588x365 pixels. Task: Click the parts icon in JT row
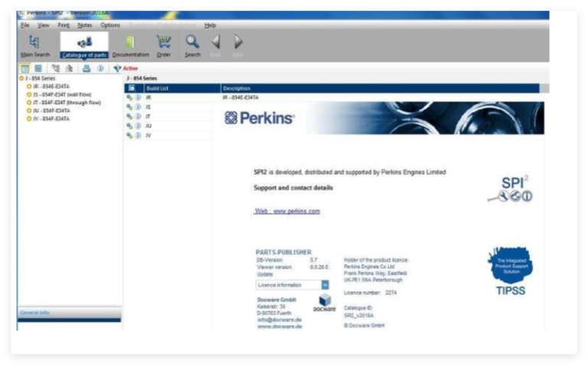coord(129,116)
